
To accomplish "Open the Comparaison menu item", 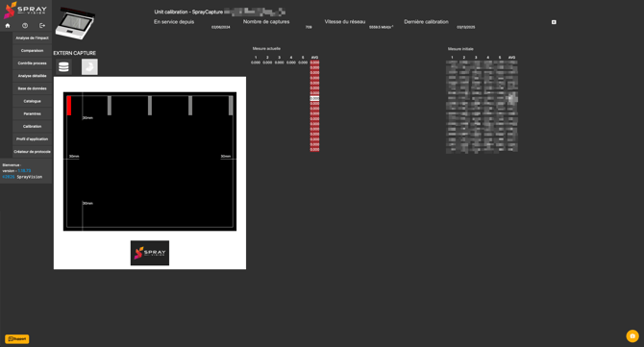I will pos(32,51).
